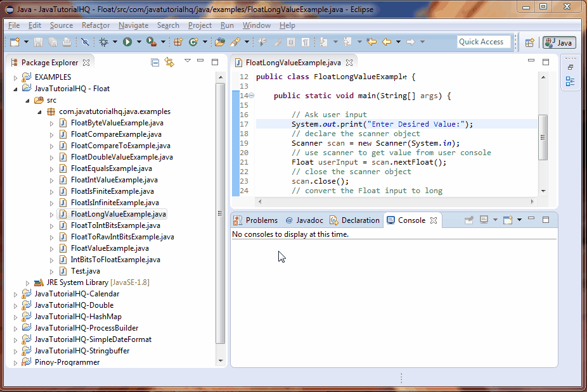The height and width of the screenshot is (392, 587).
Task: Pin the Console view
Action: point(468,220)
